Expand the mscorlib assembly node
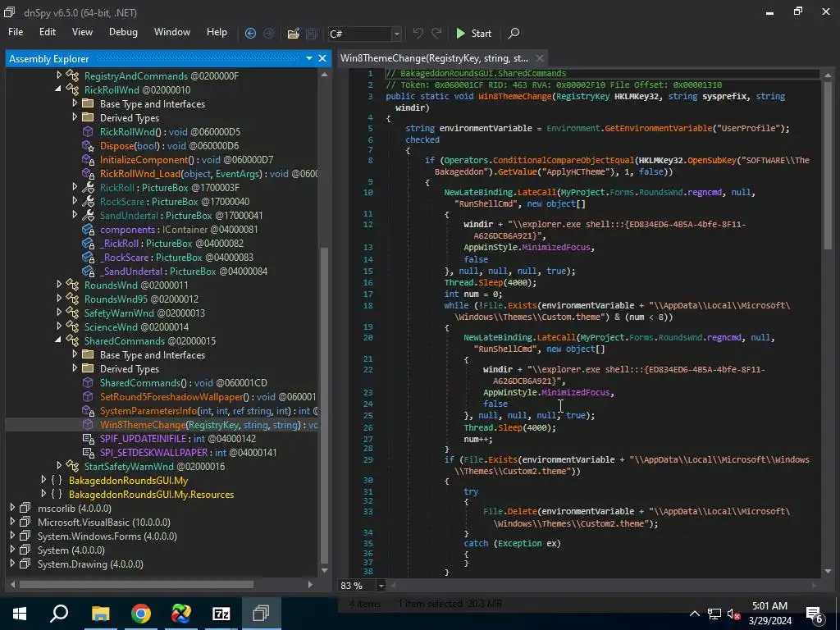 point(12,507)
